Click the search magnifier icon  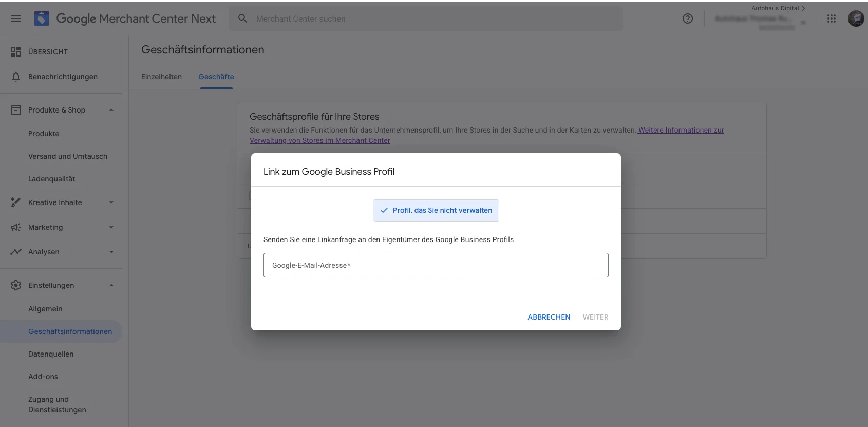coord(242,18)
